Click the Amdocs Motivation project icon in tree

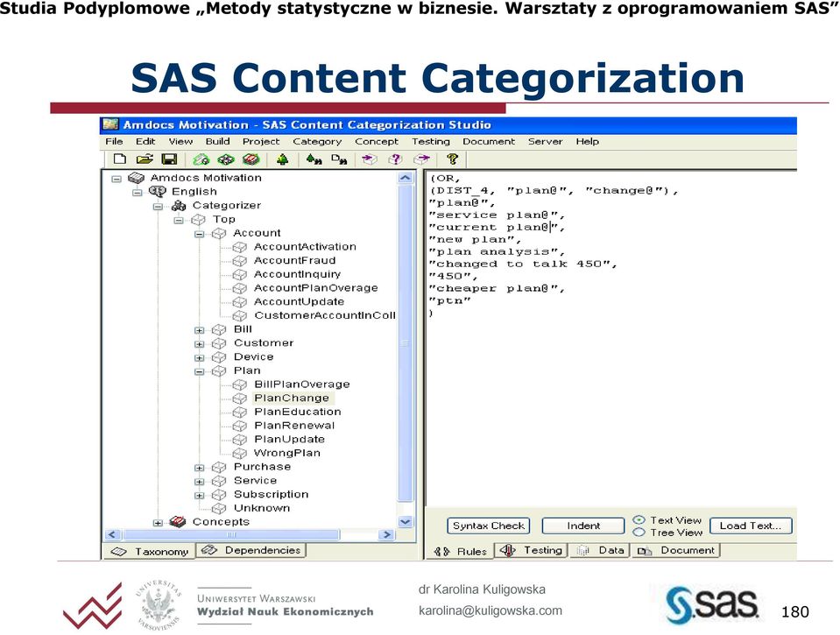136,178
